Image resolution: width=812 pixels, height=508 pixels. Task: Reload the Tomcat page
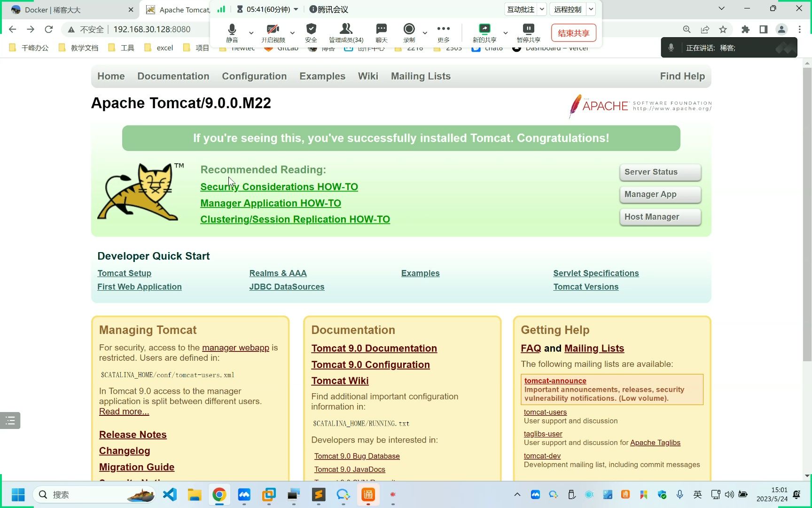[48, 29]
